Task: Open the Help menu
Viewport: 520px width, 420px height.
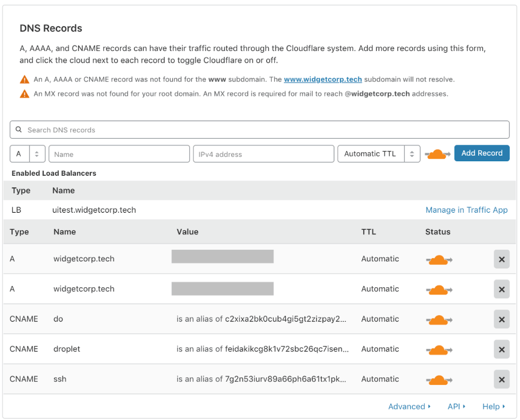Action: 493,407
